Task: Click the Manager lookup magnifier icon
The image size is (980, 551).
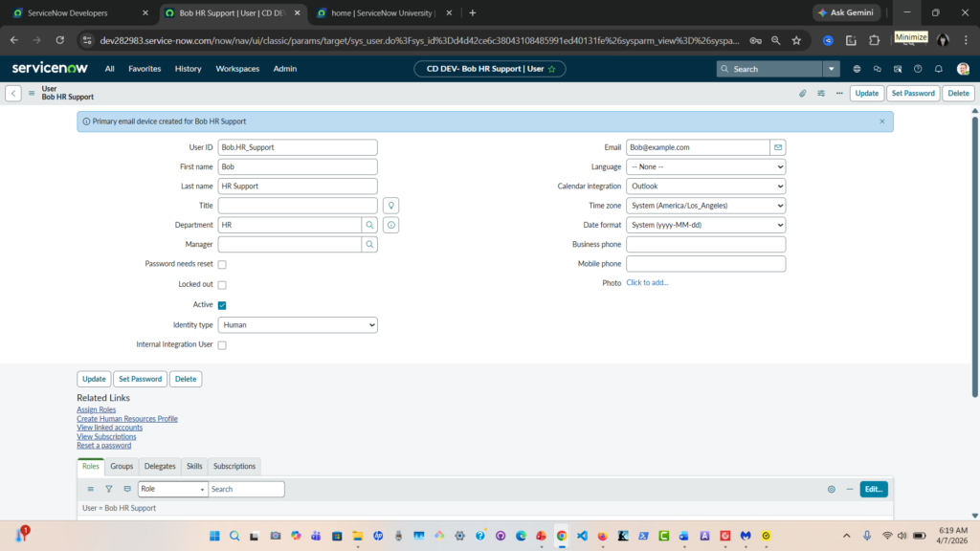Action: coord(369,245)
